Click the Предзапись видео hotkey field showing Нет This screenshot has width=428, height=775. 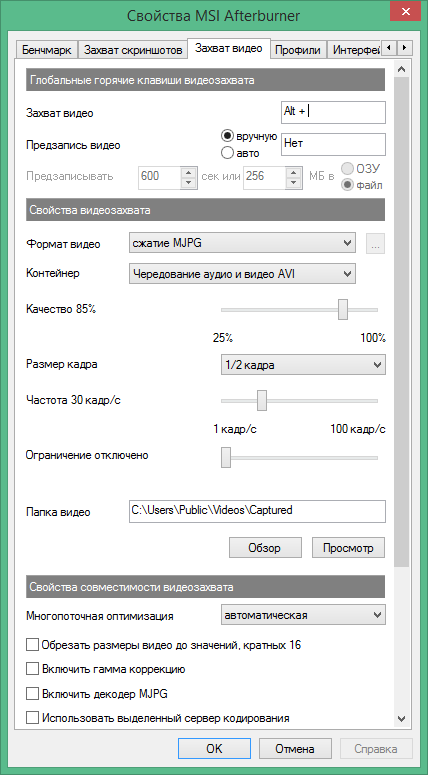333,144
